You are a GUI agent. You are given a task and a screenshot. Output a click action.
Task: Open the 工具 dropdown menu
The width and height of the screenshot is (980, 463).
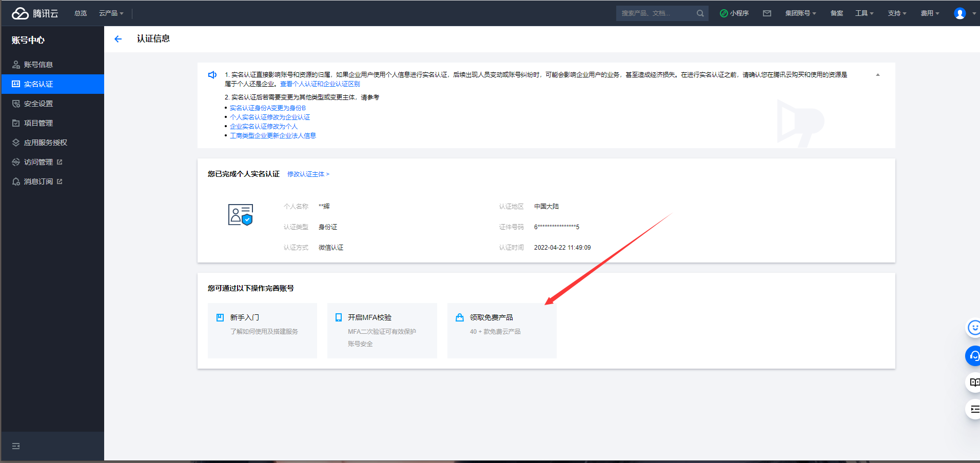pos(865,13)
